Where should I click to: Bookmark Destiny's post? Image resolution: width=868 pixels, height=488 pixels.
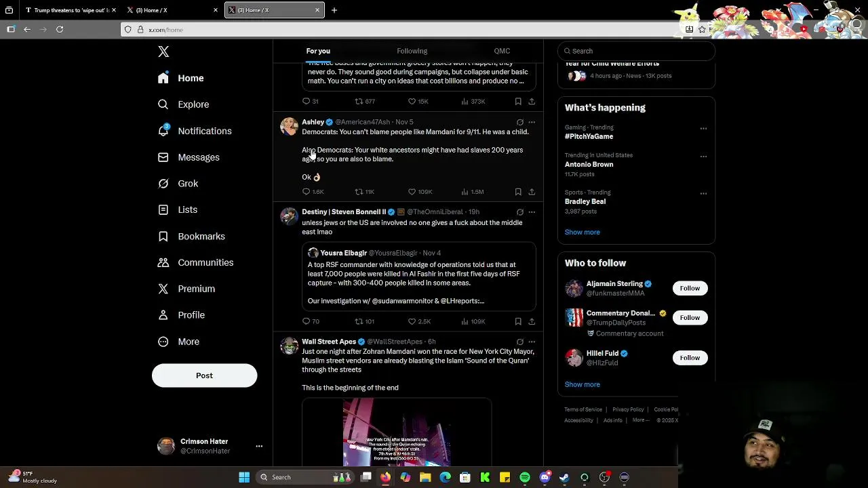[518, 321]
